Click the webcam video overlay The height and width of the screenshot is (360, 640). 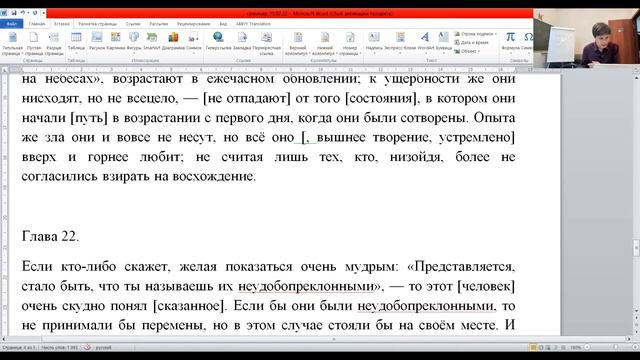click(x=586, y=38)
